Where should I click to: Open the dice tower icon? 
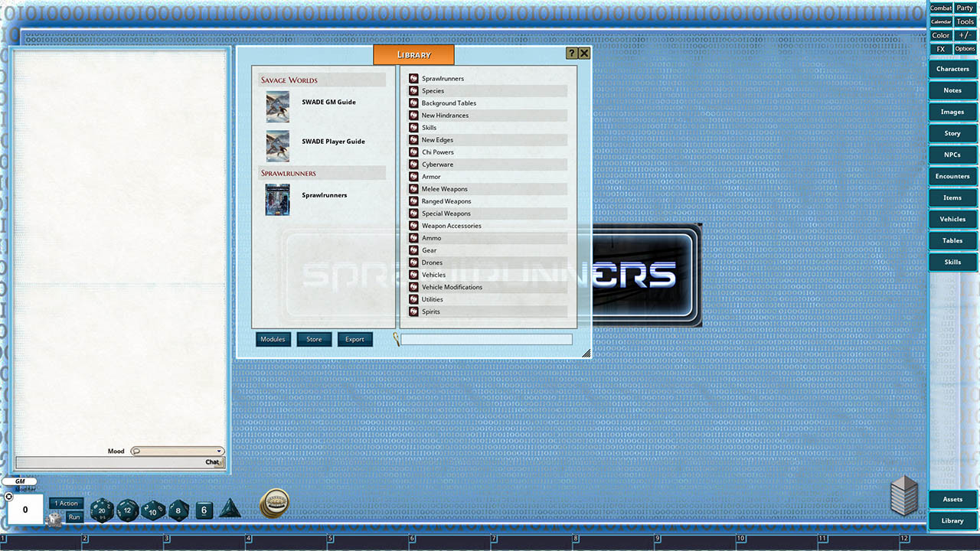(x=904, y=494)
